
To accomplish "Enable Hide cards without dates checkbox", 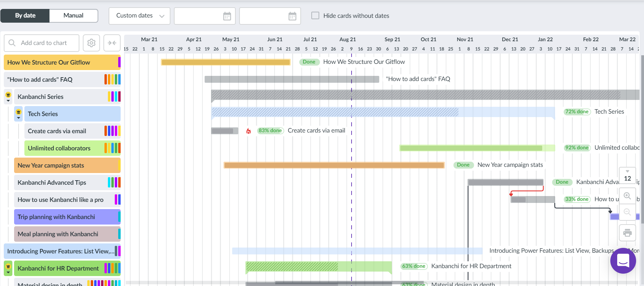I will tap(315, 15).
